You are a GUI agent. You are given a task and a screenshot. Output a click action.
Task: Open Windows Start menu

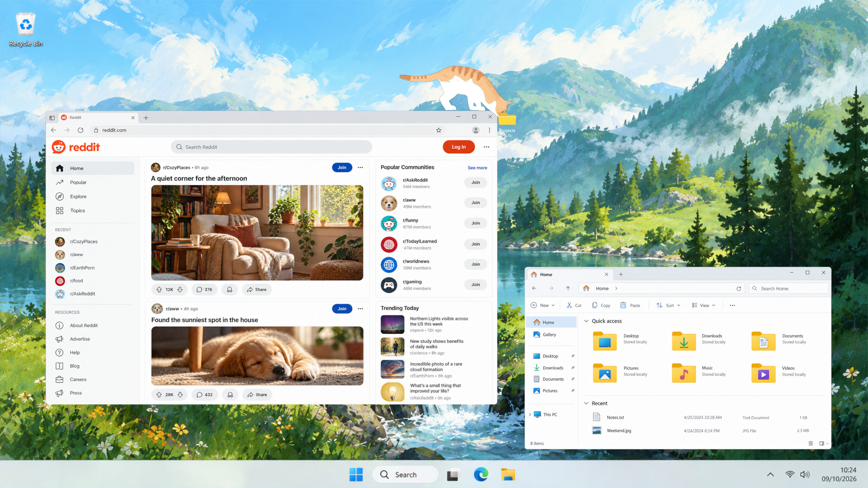[x=356, y=474]
